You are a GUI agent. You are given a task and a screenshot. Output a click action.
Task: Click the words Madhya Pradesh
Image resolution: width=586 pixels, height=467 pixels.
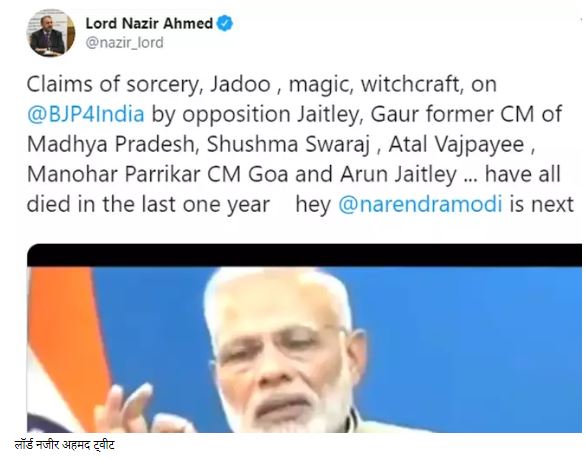point(111,144)
